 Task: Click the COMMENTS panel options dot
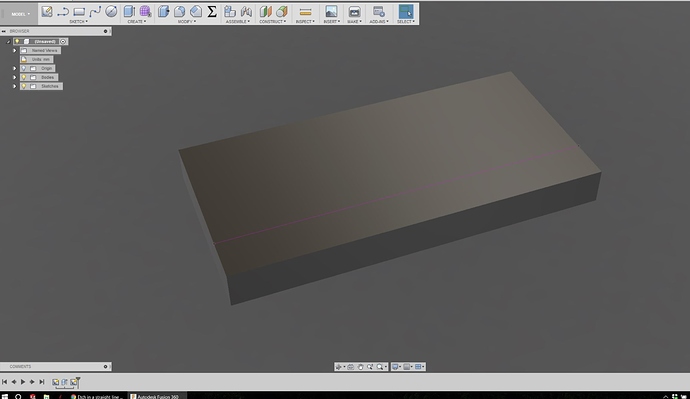click(105, 366)
